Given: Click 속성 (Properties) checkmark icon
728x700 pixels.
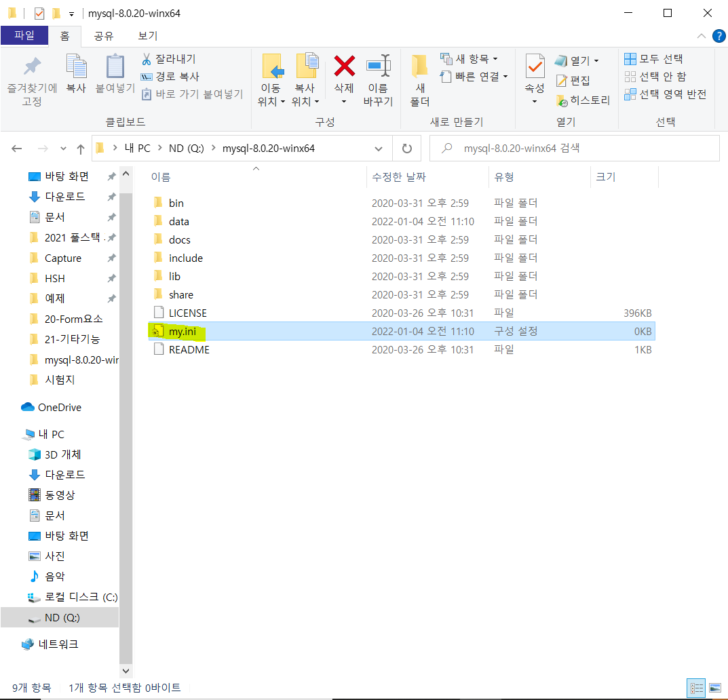Looking at the screenshot, I should coord(535,66).
